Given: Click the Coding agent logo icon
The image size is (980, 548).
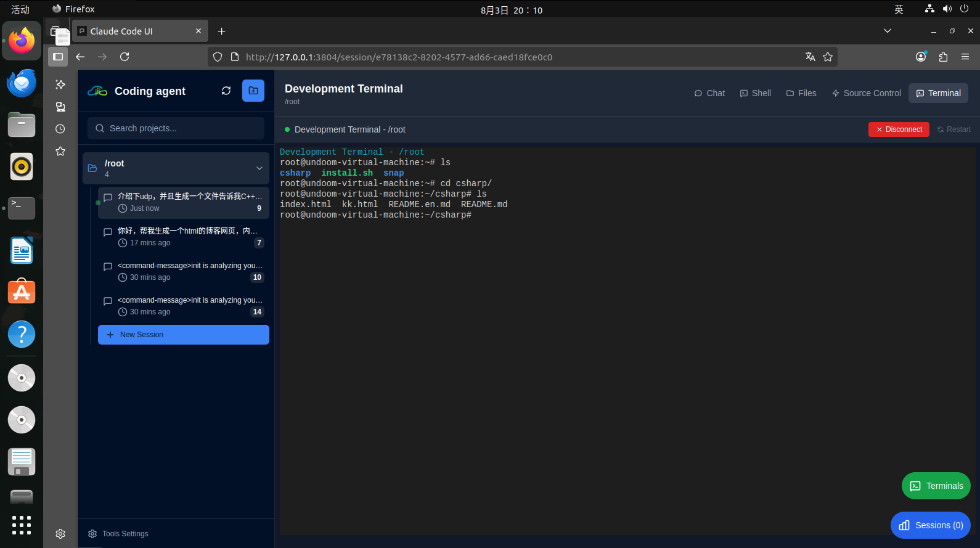Looking at the screenshot, I should pos(97,91).
